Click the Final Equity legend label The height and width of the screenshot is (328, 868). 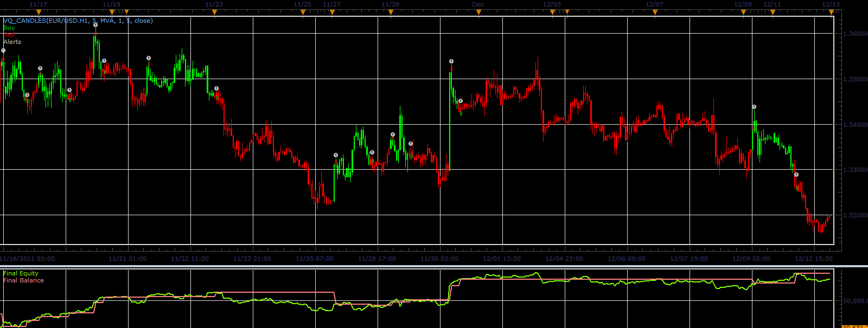coord(21,273)
